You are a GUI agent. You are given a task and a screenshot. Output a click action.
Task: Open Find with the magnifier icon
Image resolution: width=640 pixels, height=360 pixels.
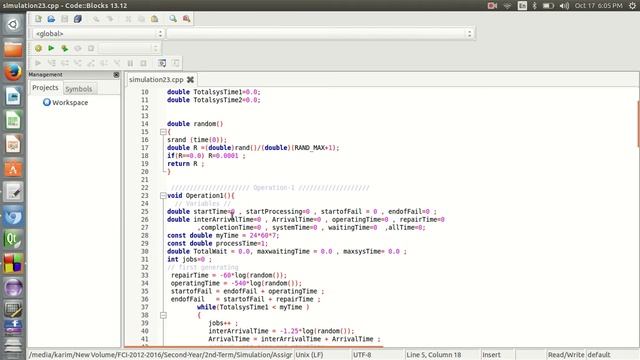[x=173, y=19]
